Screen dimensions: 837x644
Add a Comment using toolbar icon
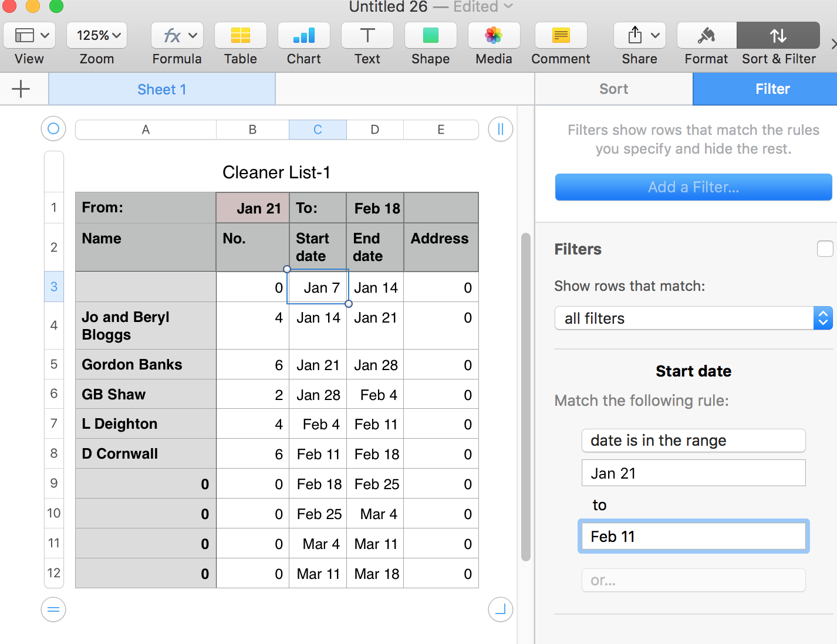coord(561,36)
